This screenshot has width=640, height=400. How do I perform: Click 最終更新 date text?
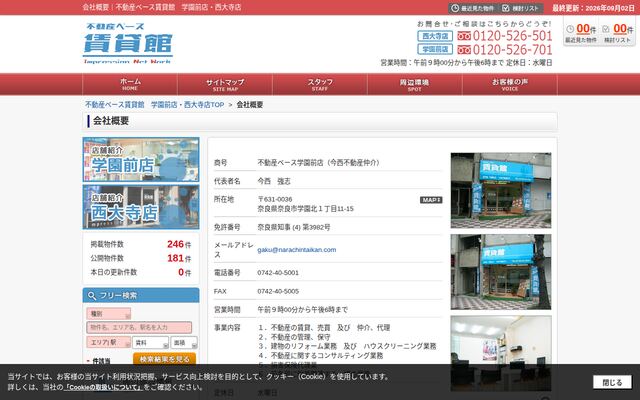click(x=593, y=8)
